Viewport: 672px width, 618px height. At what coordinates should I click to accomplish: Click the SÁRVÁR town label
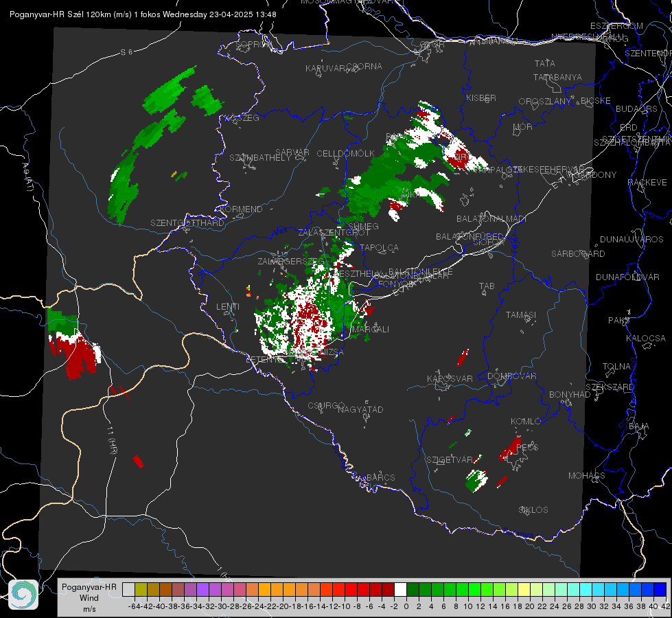point(292,152)
